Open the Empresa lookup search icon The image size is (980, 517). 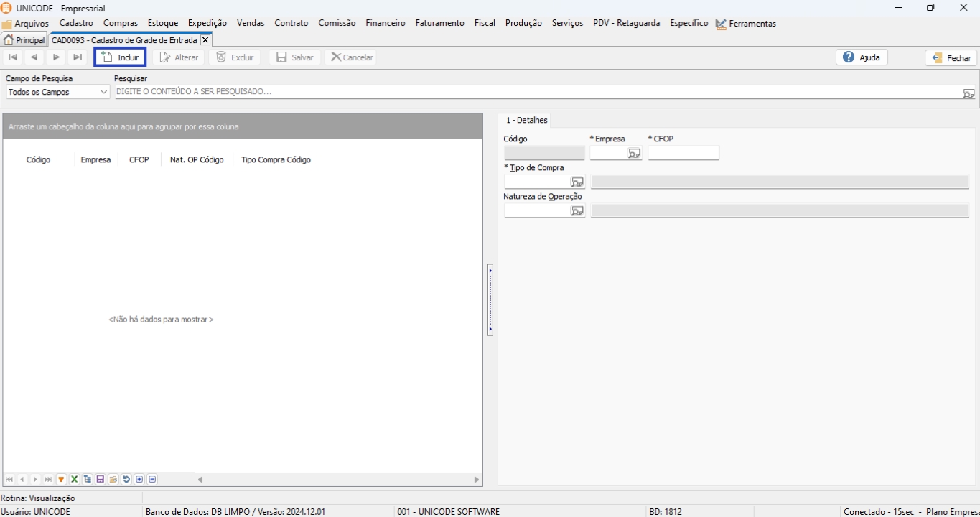pyautogui.click(x=634, y=154)
